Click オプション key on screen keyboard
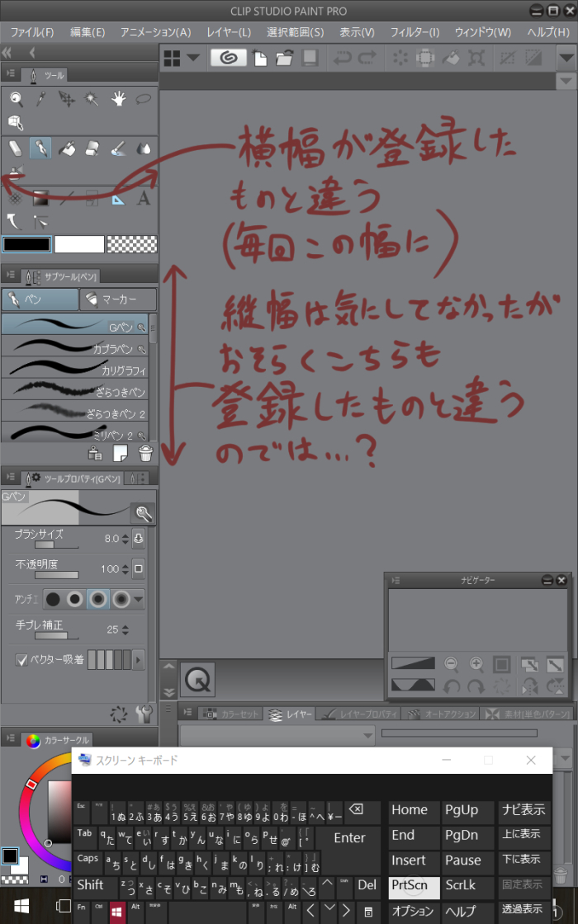578x924 pixels. (x=414, y=911)
